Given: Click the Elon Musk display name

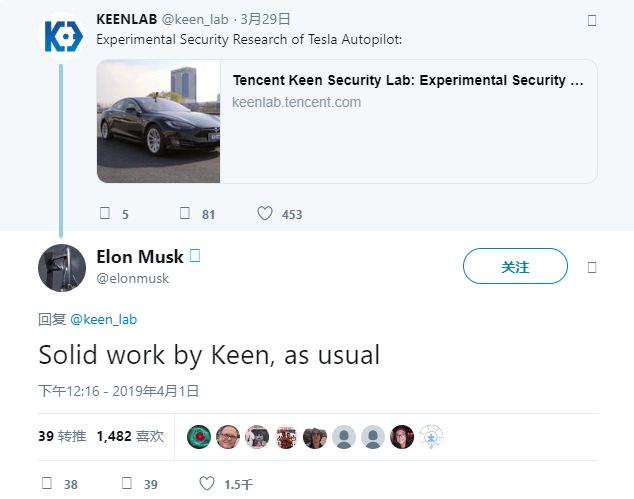Looking at the screenshot, I should point(140,257).
